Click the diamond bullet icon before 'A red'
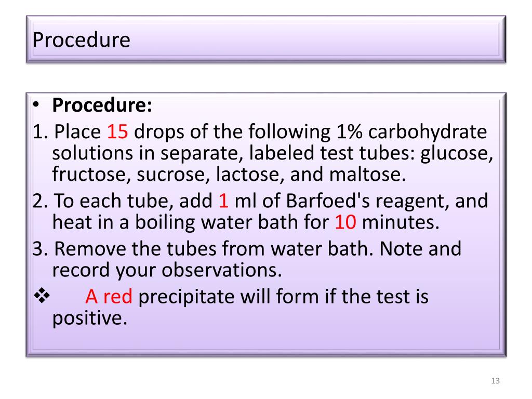Viewport: 532px width, 399px height. (x=42, y=296)
